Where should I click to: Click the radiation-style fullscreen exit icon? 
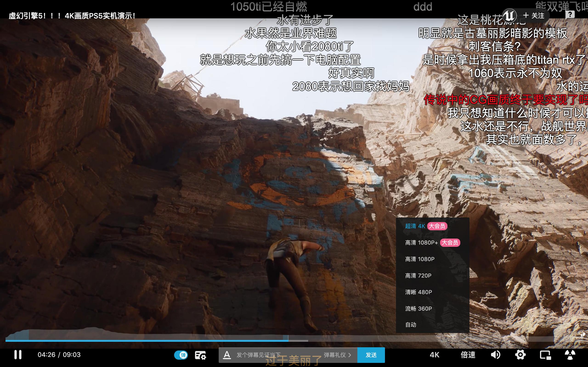point(570,355)
